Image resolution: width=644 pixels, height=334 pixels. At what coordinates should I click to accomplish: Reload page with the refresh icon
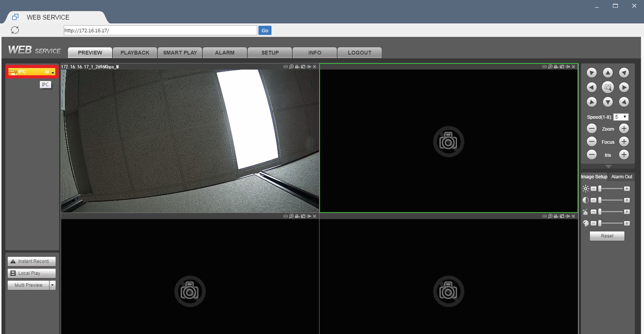click(x=15, y=30)
